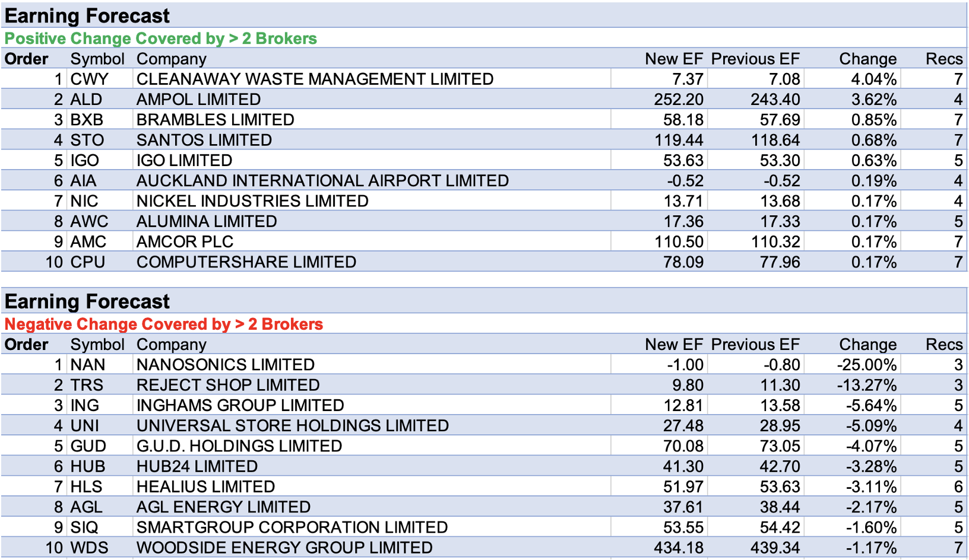Viewport: 969px width, 560px height.
Task: Click the HUB24 LIMITED company cell
Action: tap(197, 466)
